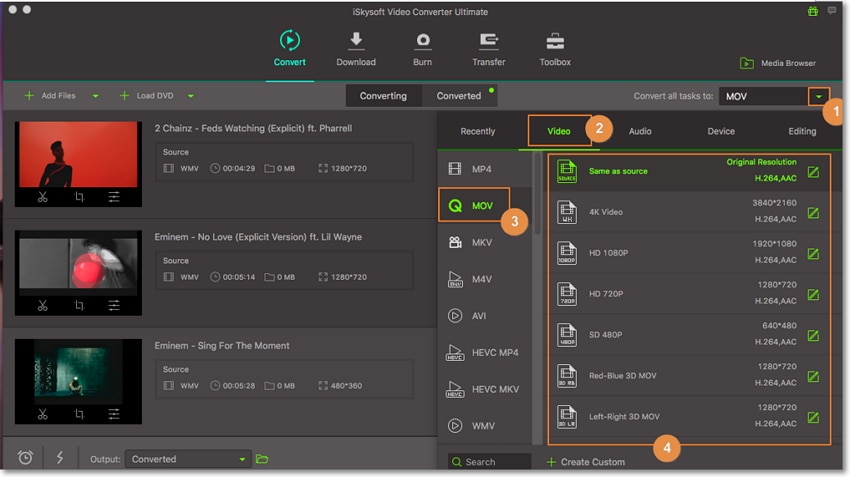Choose the HEVC MKV format
850x477 pixels.
click(x=485, y=389)
